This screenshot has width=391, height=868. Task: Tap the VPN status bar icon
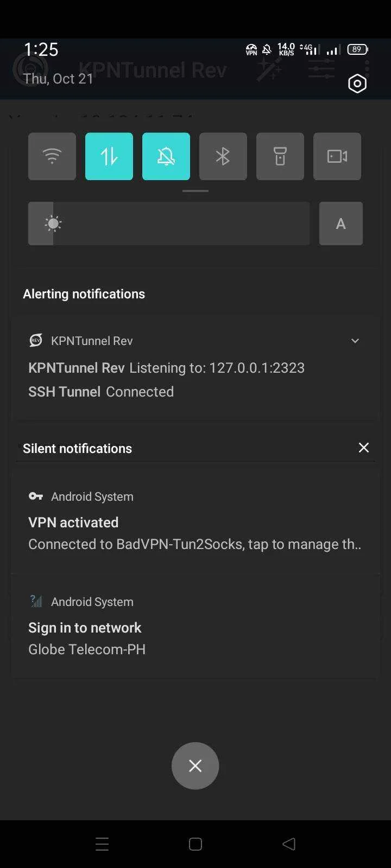point(251,50)
